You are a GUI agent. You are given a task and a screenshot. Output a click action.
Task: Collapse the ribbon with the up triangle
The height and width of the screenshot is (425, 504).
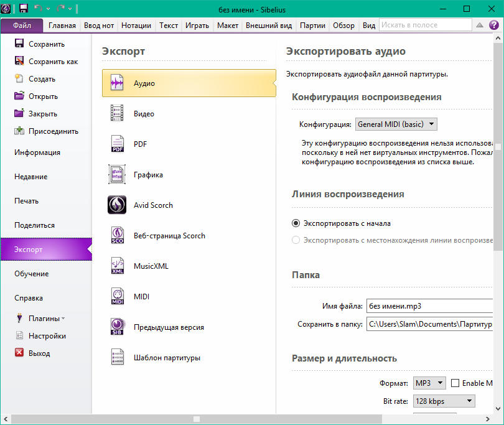click(x=479, y=25)
